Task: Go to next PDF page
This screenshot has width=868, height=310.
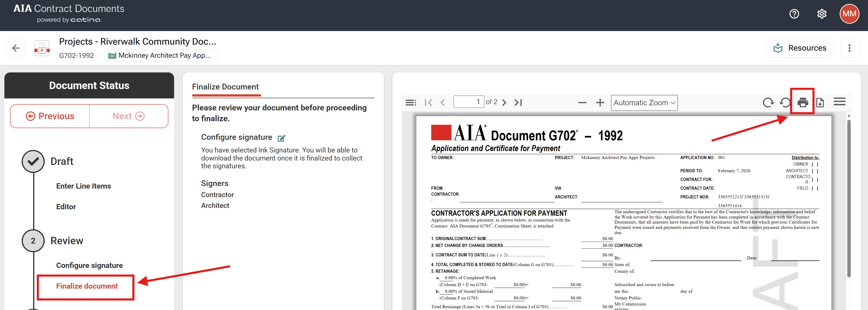Action: tap(504, 102)
